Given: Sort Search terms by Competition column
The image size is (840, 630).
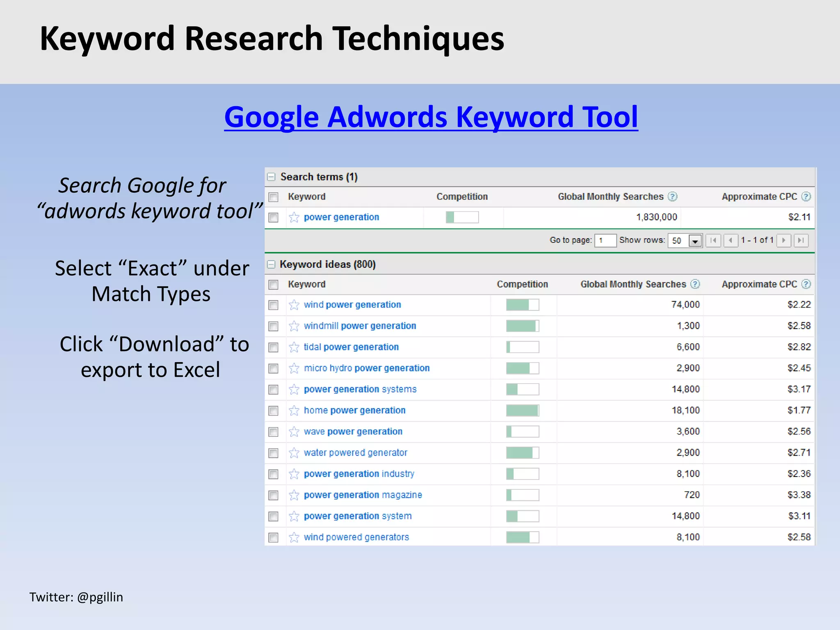Looking at the screenshot, I should (462, 196).
